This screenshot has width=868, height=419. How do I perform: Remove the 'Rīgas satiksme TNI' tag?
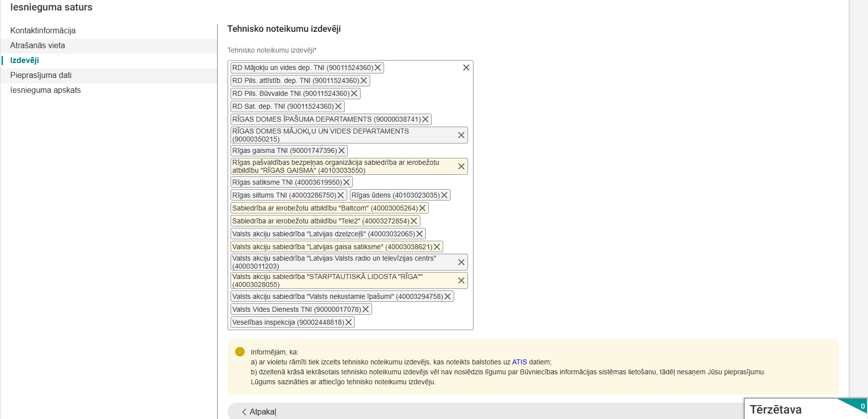pyautogui.click(x=346, y=183)
